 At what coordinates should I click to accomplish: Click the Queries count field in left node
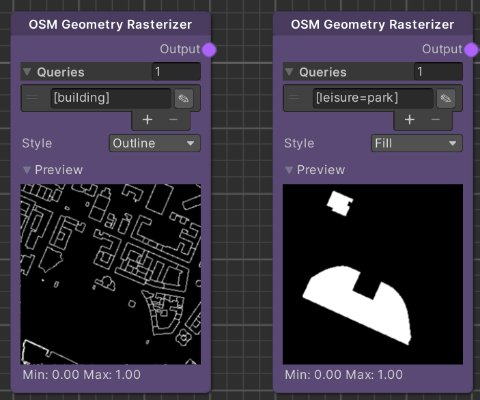(x=176, y=71)
